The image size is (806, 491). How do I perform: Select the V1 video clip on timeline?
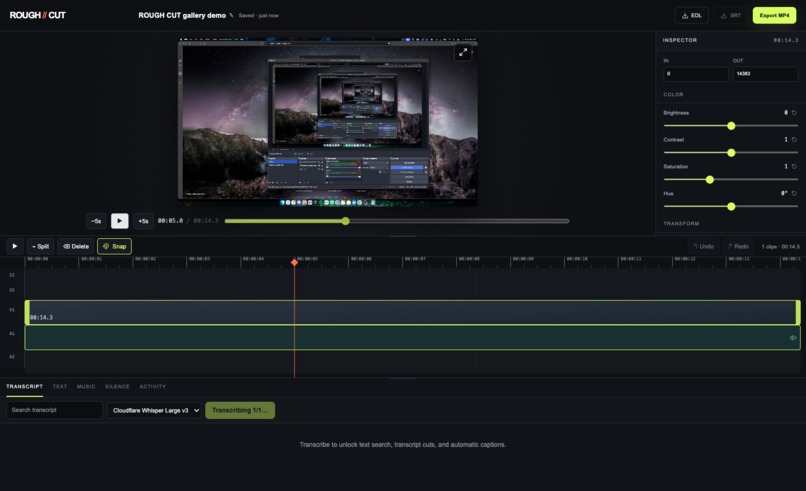point(412,312)
